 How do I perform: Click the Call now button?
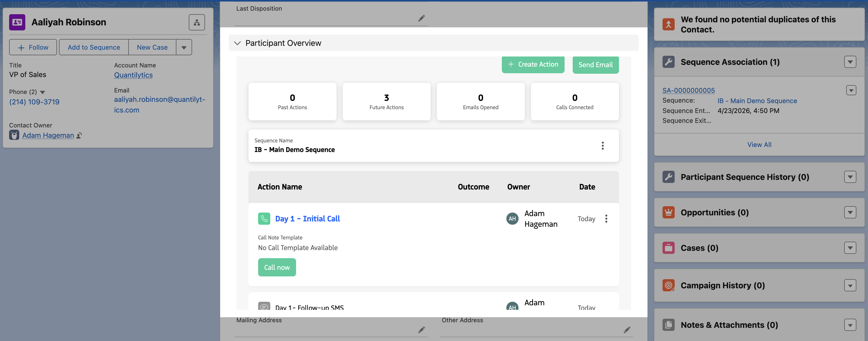[277, 267]
